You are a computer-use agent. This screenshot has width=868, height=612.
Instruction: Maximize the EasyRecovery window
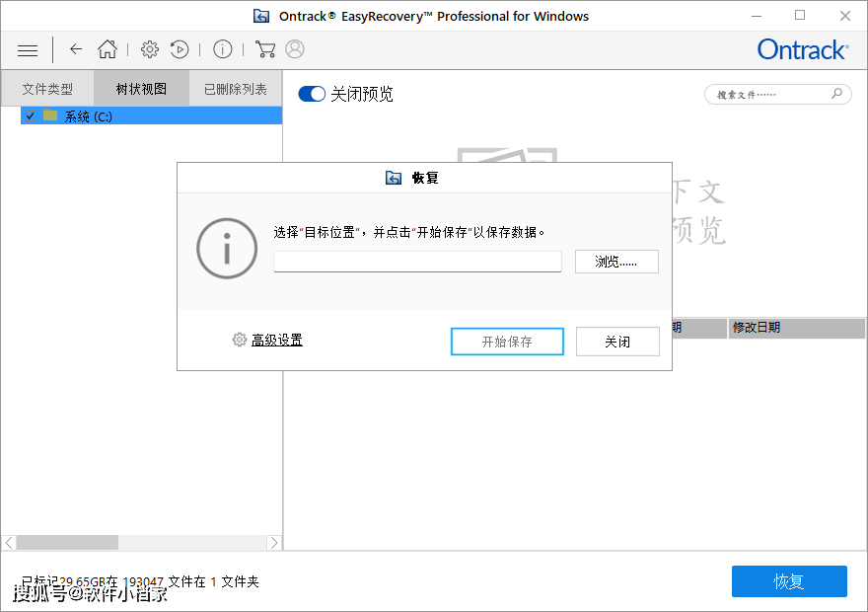(799, 16)
